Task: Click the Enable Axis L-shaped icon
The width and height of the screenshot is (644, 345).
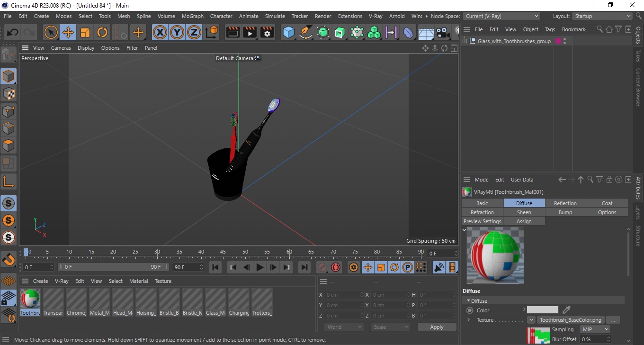Action: coord(9,181)
